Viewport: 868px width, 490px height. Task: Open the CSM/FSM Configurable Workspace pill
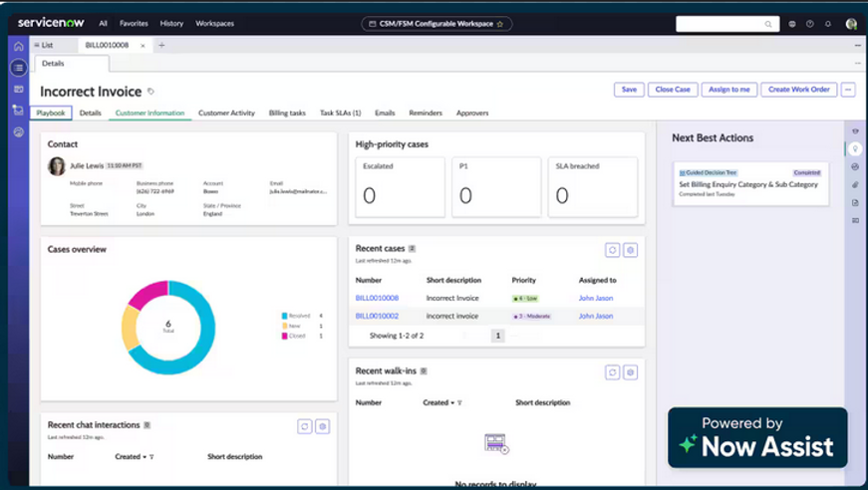(436, 24)
